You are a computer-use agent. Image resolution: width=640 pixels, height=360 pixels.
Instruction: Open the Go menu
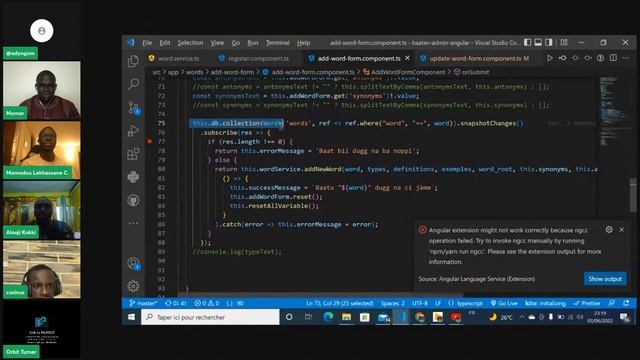pyautogui.click(x=236, y=42)
